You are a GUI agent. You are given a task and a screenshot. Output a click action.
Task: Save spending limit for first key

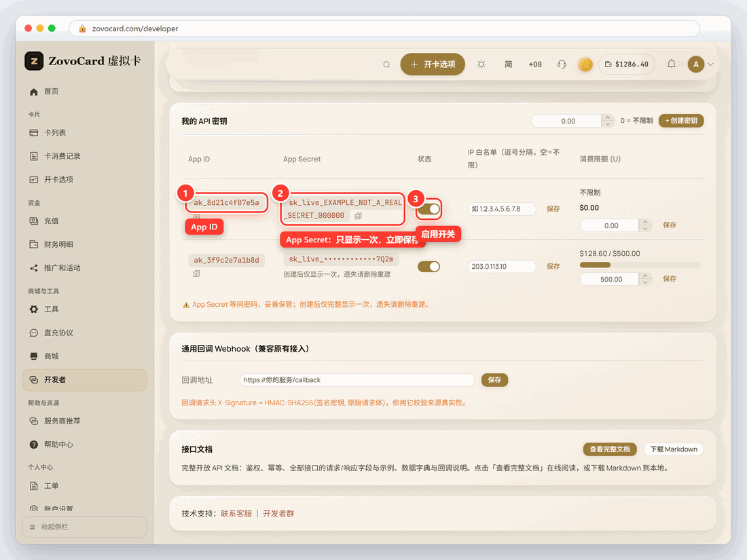point(669,225)
